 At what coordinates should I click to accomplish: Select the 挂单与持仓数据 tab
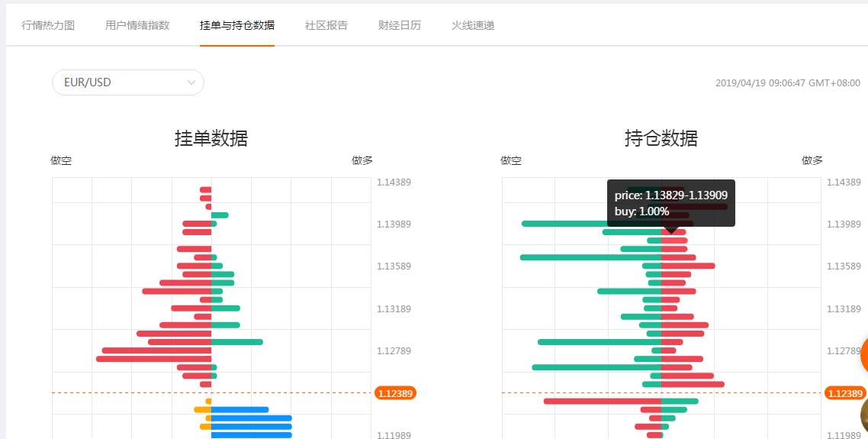tap(237, 25)
